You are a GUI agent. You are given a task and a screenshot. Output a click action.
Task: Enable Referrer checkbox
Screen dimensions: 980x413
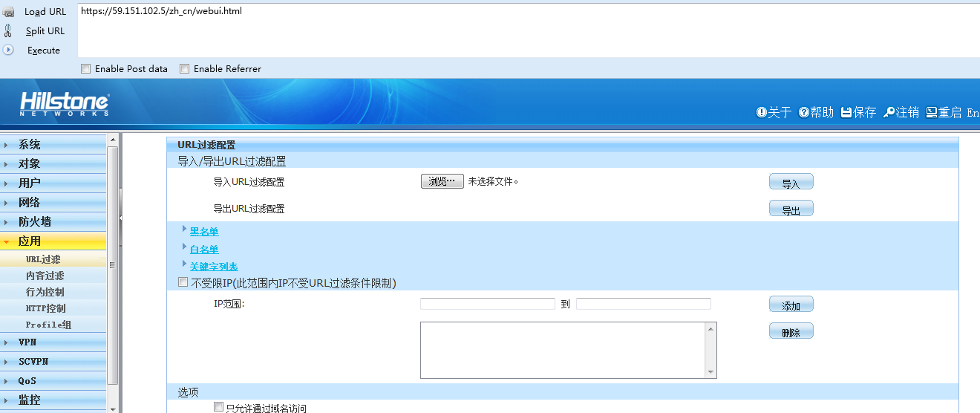click(184, 68)
